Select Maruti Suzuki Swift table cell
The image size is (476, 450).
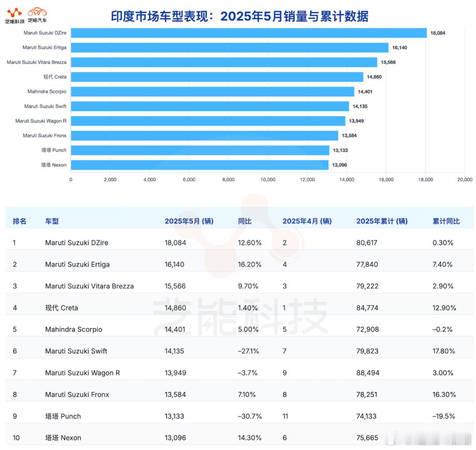(x=76, y=351)
